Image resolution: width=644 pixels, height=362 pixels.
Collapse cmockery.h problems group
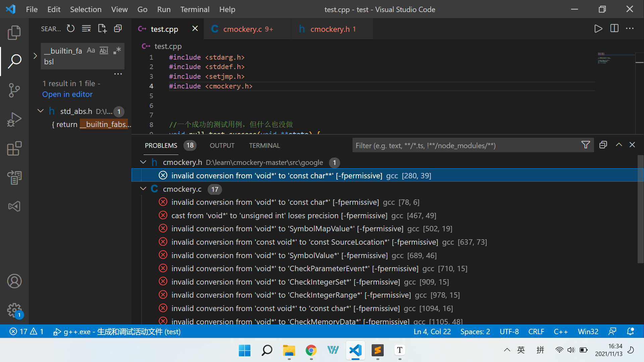pos(143,162)
